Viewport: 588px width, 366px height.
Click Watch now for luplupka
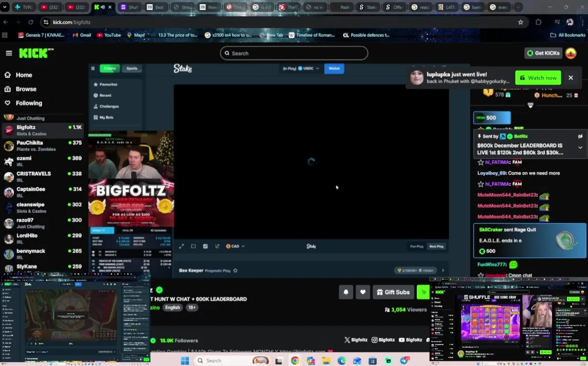(538, 78)
